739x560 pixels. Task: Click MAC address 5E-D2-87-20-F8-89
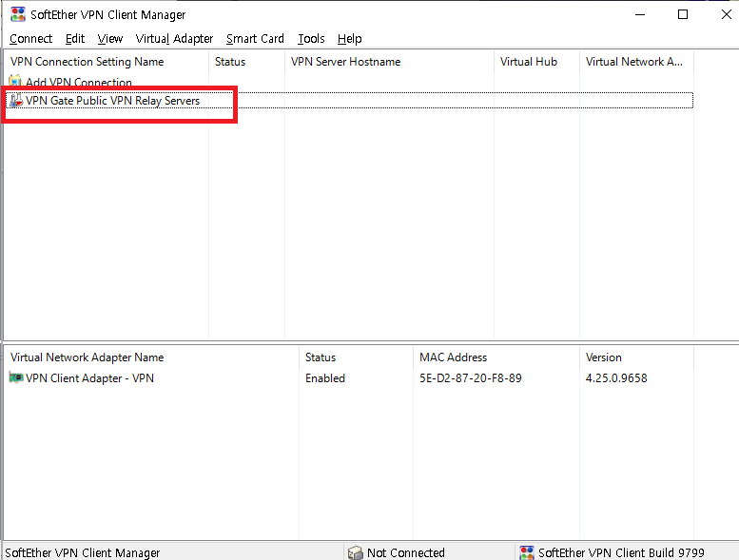tap(471, 378)
